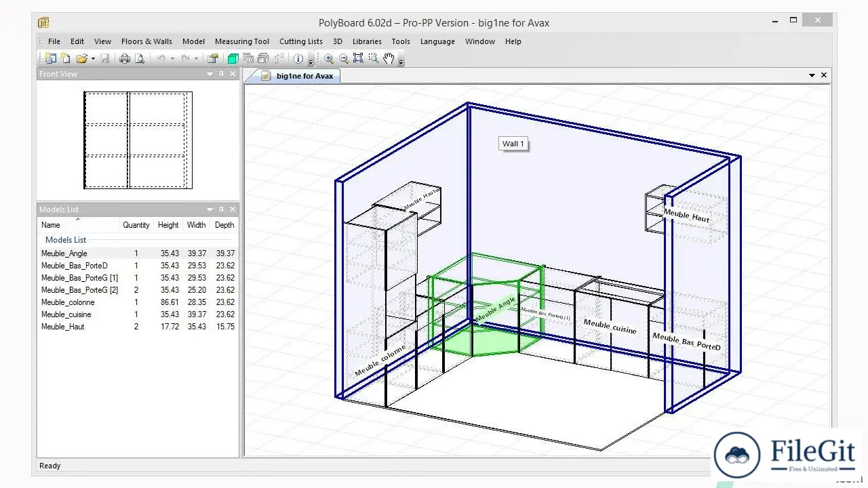Select the Meuble_Bas_PorteD row
The image size is (868, 488).
(138, 266)
